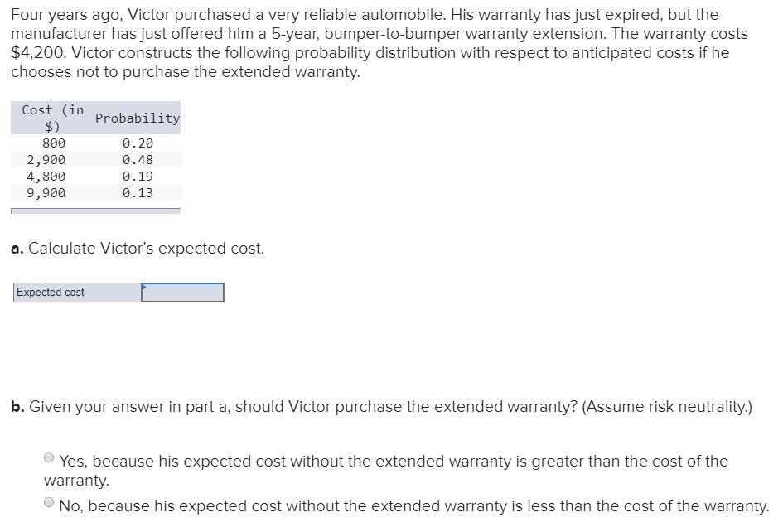Click the table cell containing 4,800
The image size is (783, 532).
47,176
